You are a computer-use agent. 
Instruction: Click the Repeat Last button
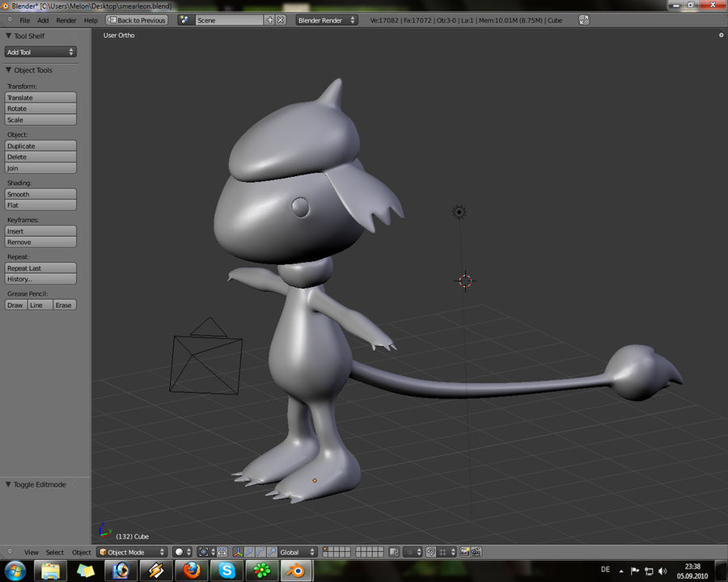pos(40,268)
